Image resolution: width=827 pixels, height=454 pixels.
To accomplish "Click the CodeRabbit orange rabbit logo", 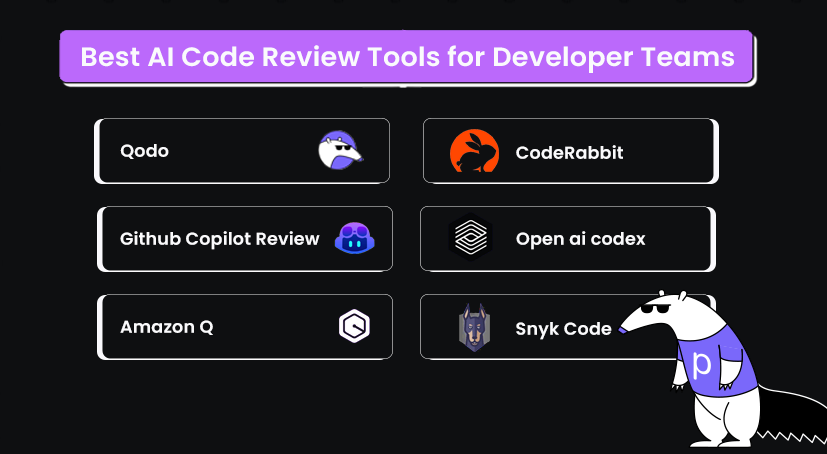I will (474, 151).
